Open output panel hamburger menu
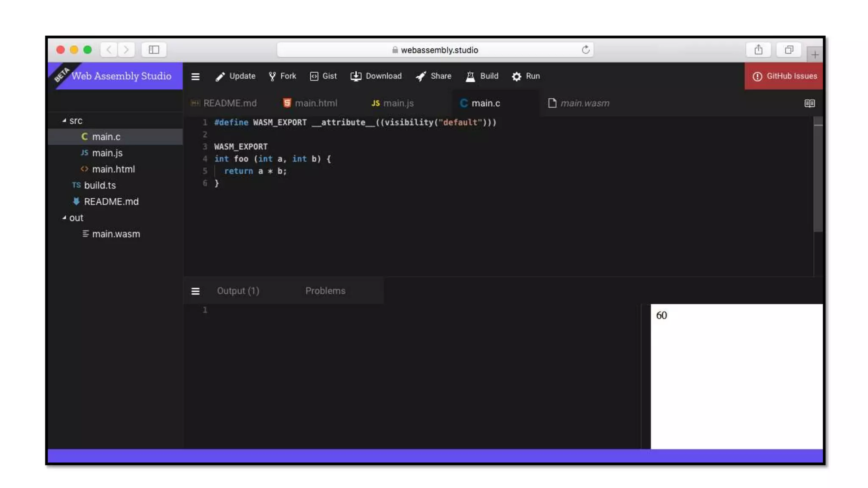The image size is (868, 488). pos(195,291)
